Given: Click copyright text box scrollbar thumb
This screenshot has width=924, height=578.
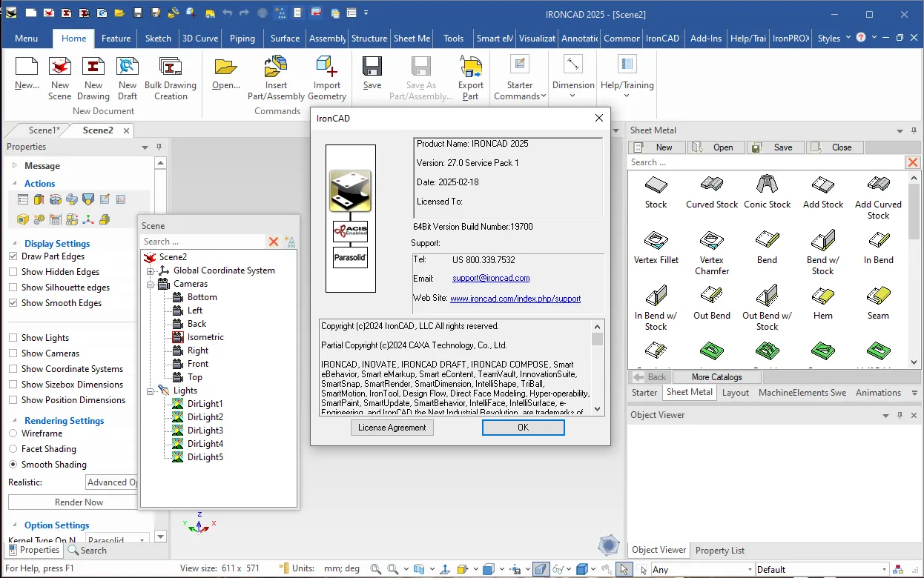Looking at the screenshot, I should tap(598, 339).
